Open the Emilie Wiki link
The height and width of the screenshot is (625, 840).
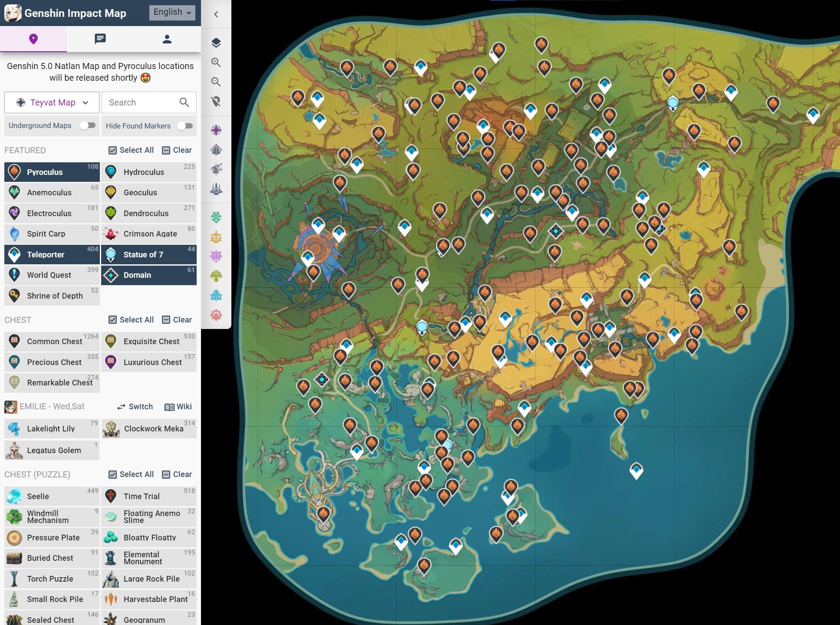pyautogui.click(x=178, y=407)
